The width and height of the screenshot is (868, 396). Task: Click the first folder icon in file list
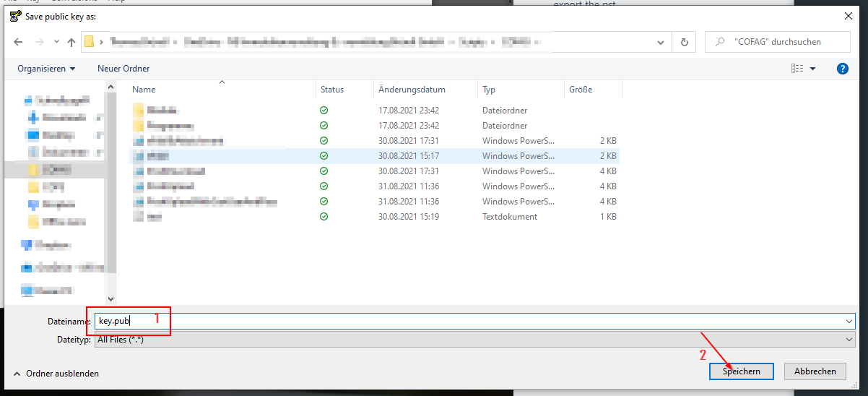click(x=139, y=111)
